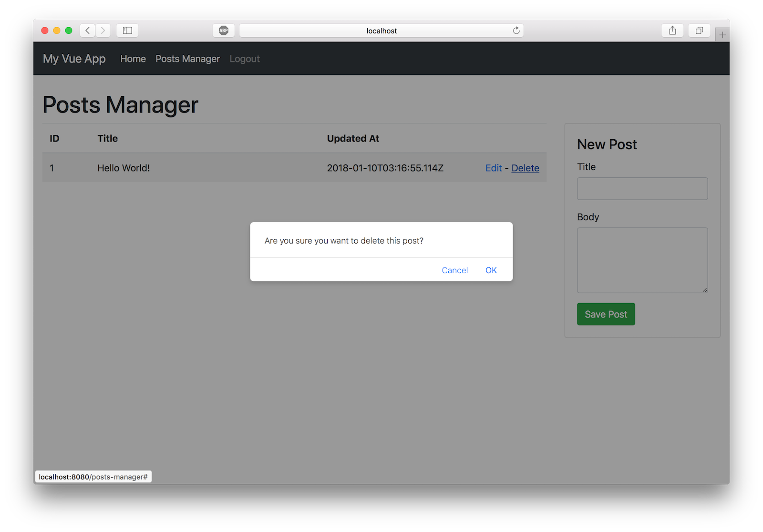Screen dimensions: 763x532
Task: Focus the new post Title field
Action: (x=642, y=189)
